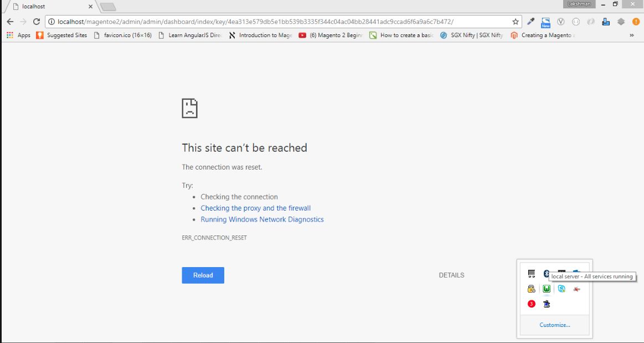Follow 'Running Windows Network Diagnostics' link
The width and height of the screenshot is (644, 343).
tap(262, 219)
